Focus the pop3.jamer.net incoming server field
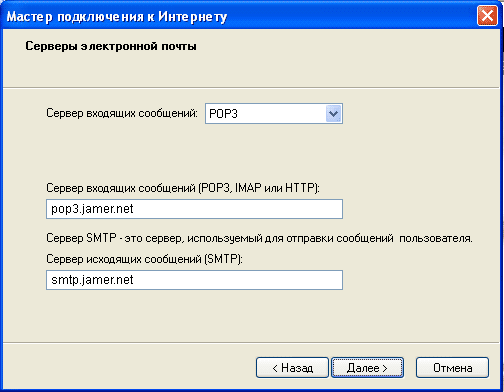The image size is (504, 392). pyautogui.click(x=194, y=209)
